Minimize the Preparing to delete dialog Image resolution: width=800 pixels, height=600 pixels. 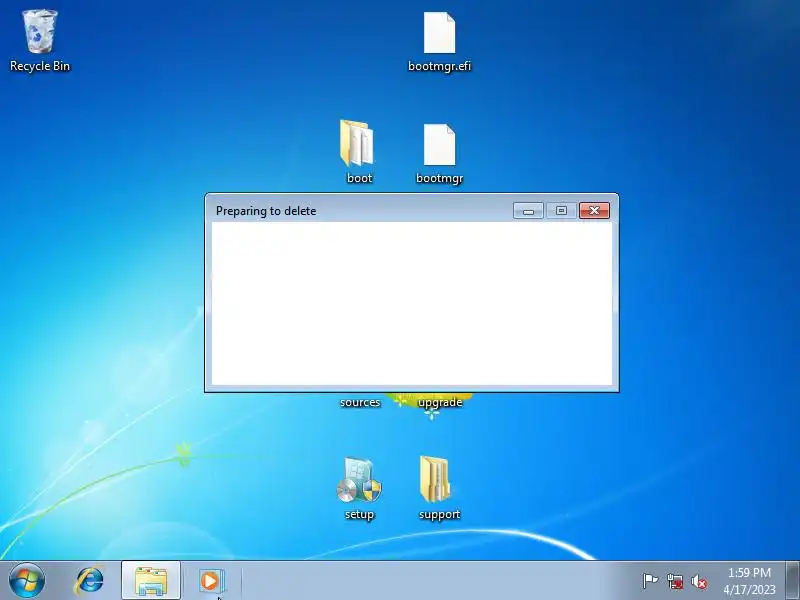[x=528, y=211]
